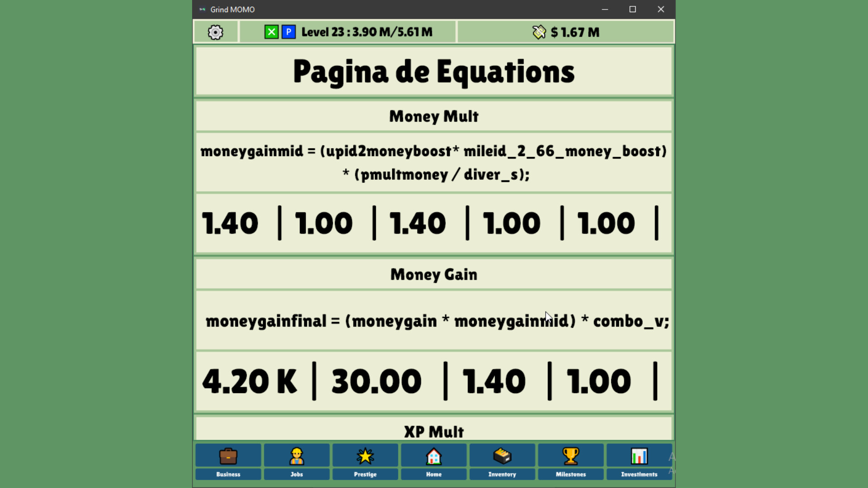Select the Business tab label
The height and width of the screenshot is (488, 868).
coord(228,474)
